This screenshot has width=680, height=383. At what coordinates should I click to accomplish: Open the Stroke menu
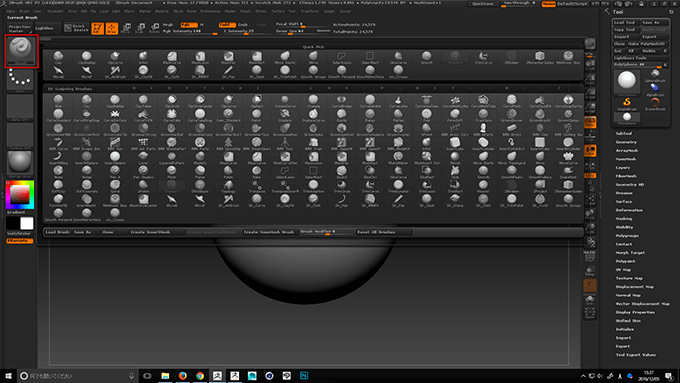point(261,11)
